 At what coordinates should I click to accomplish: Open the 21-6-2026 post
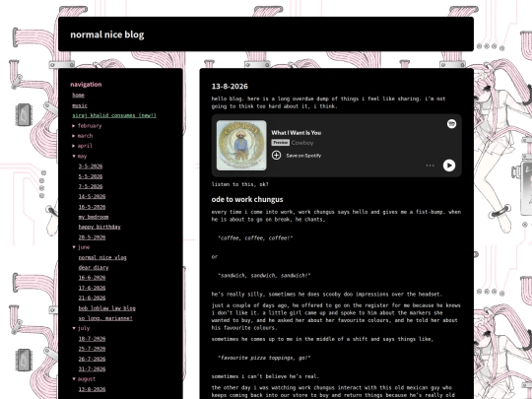tap(92, 298)
